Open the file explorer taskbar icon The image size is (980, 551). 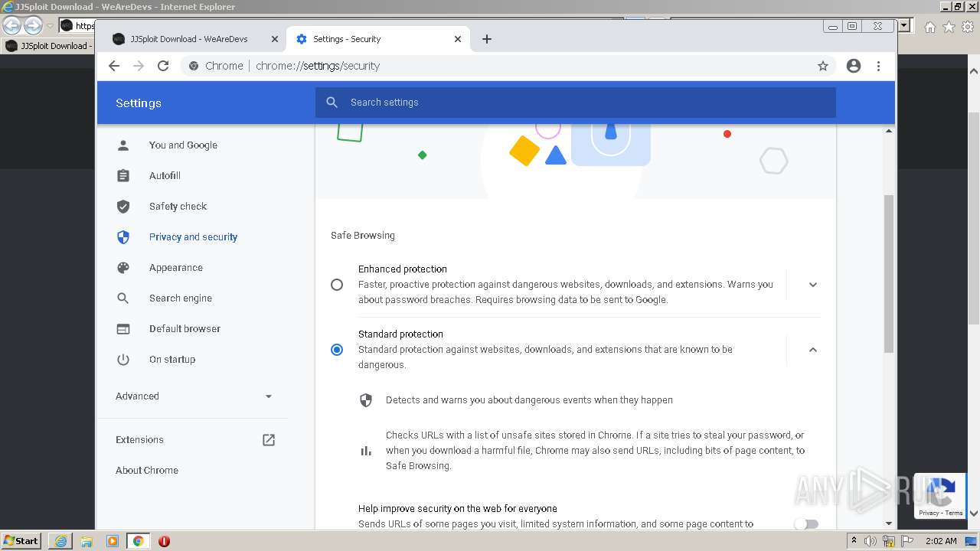tap(87, 541)
